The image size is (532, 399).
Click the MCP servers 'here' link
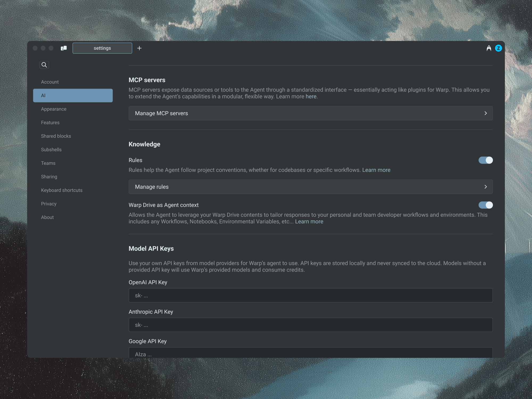pos(311,97)
